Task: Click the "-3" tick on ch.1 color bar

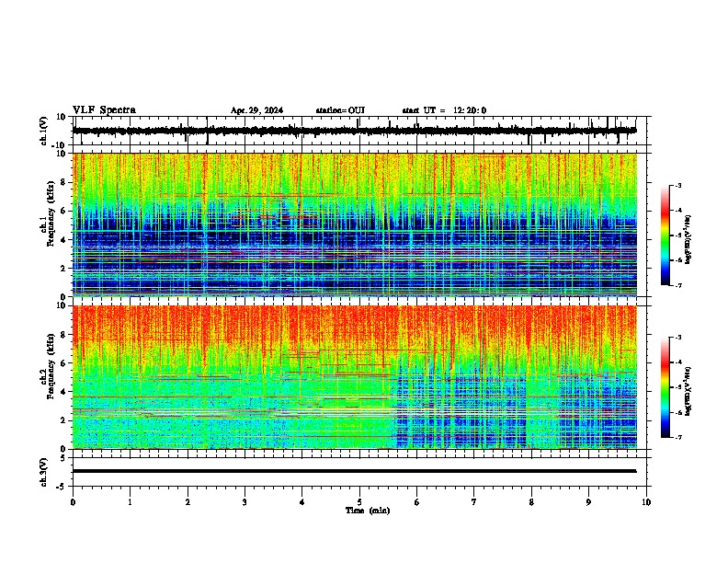Action: pos(677,186)
